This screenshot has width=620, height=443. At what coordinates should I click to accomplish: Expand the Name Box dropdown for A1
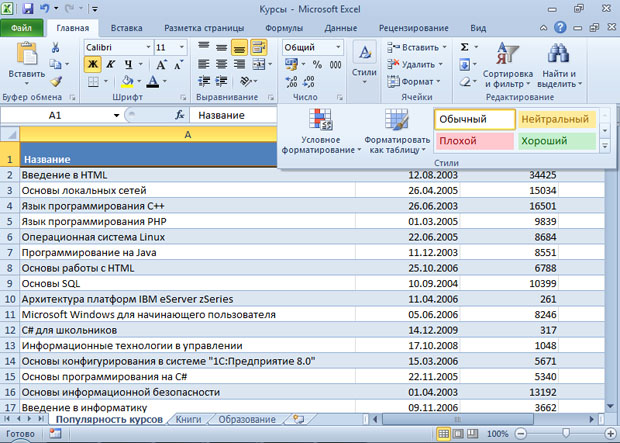(x=117, y=115)
